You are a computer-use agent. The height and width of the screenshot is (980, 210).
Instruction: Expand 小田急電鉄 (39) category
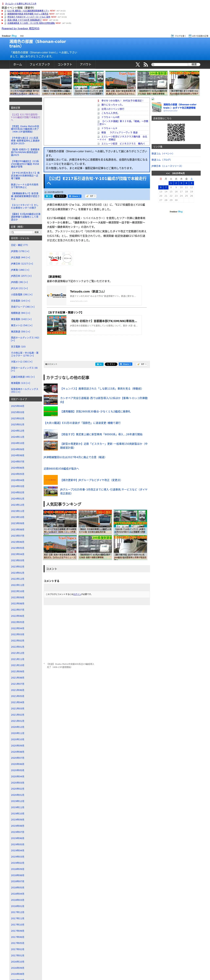pos(30,294)
